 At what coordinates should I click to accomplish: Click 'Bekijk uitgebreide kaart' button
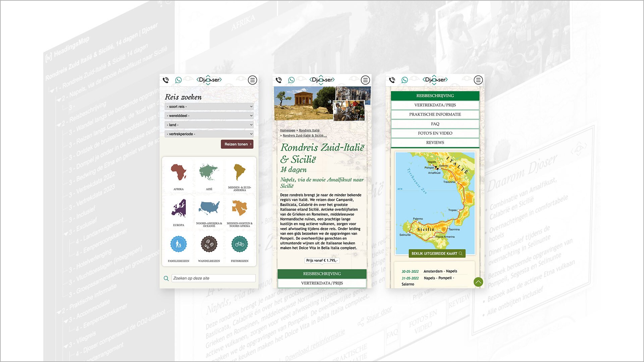point(437,253)
